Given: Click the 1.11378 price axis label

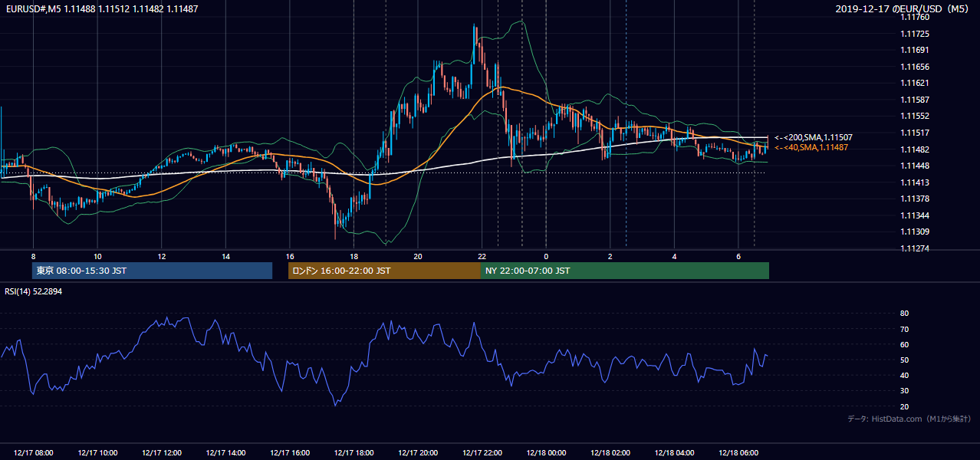Looking at the screenshot, I should point(914,199).
